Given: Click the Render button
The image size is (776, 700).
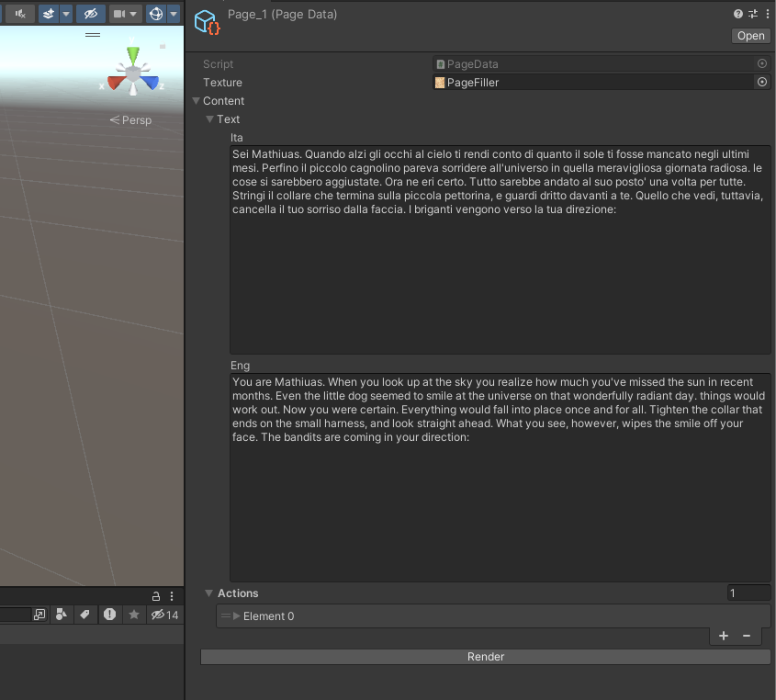Looking at the screenshot, I should [486, 657].
